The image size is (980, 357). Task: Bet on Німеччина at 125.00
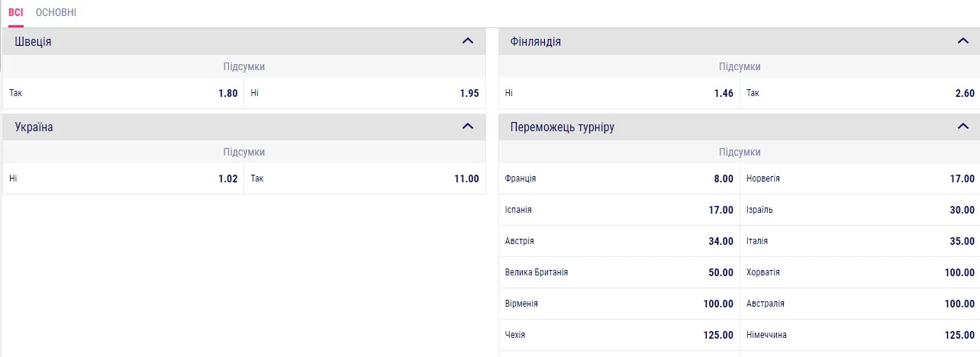tap(860, 336)
